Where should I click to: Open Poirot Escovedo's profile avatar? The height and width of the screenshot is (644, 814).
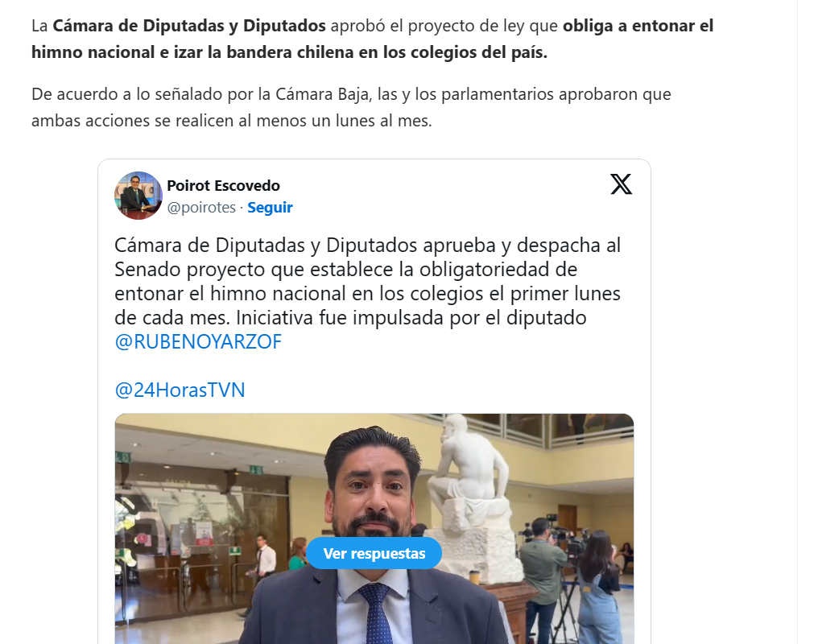tap(138, 196)
